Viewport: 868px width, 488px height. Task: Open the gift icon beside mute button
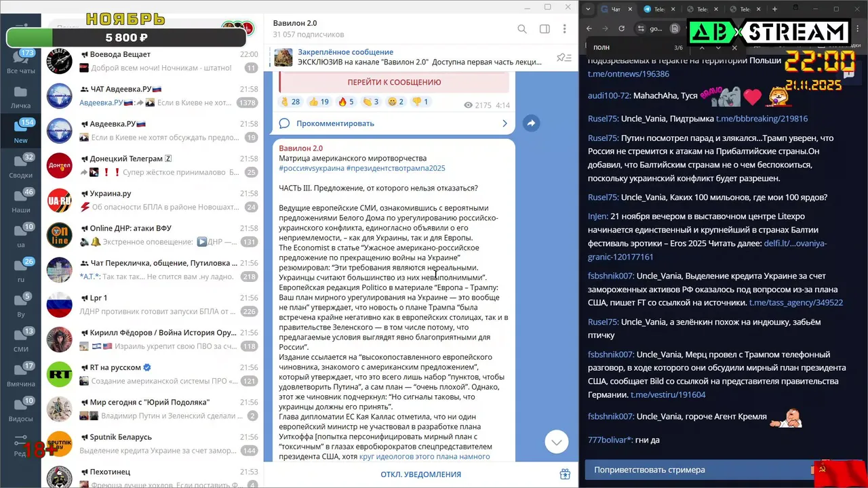coord(565,474)
